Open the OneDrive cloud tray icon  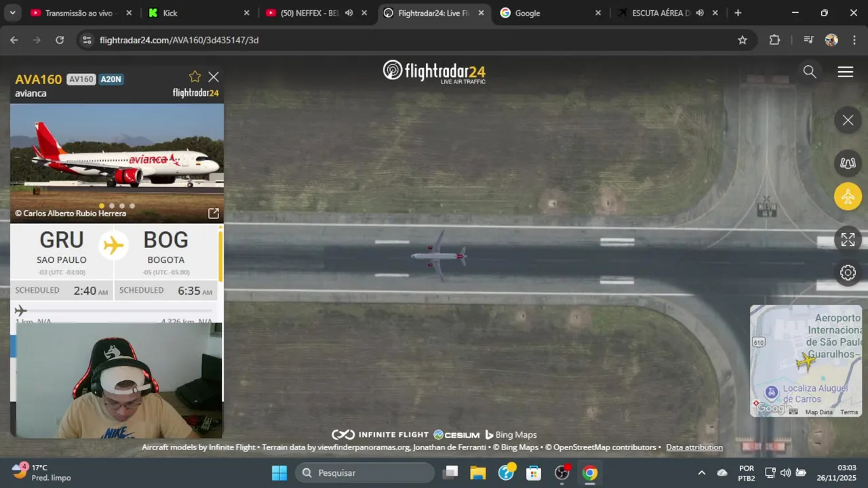722,473
